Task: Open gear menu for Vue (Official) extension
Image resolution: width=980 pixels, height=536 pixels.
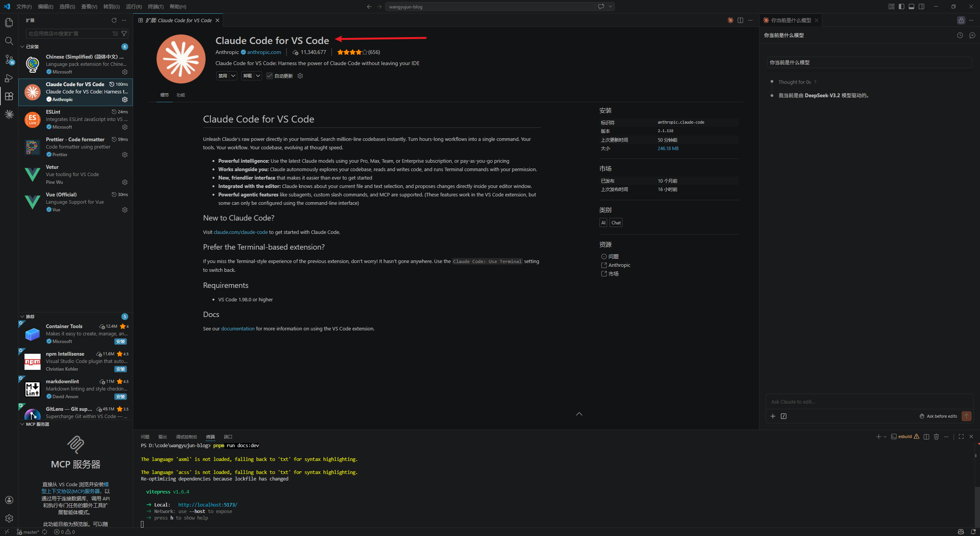Action: point(125,210)
